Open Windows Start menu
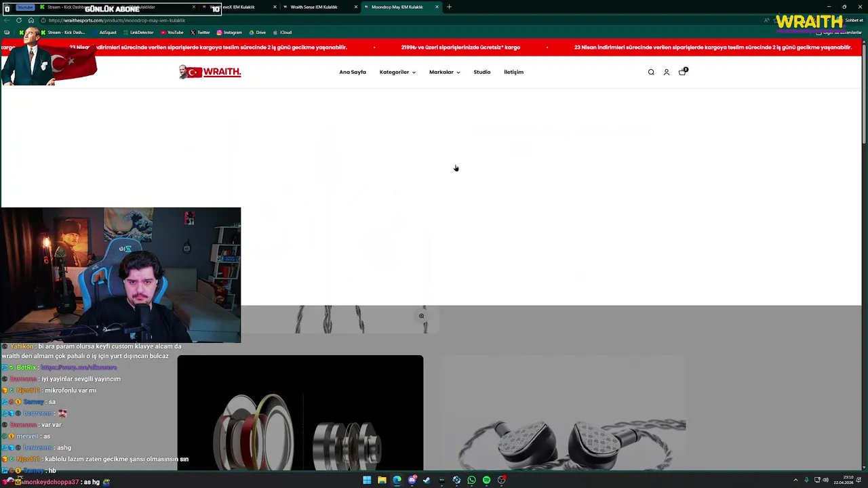The height and width of the screenshot is (488, 868). pos(367,480)
